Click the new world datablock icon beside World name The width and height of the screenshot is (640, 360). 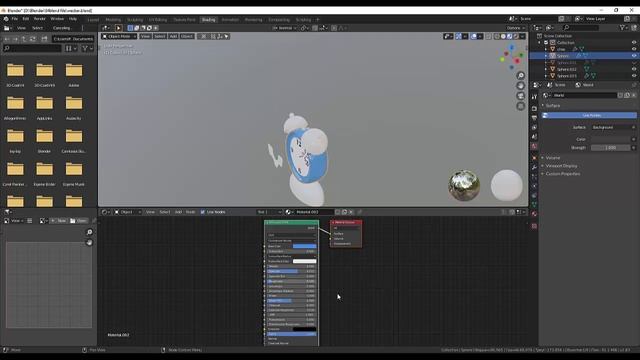pyautogui.click(x=627, y=95)
